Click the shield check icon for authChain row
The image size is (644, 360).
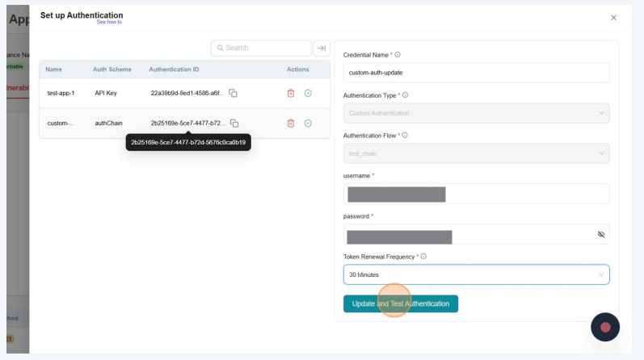pos(308,123)
